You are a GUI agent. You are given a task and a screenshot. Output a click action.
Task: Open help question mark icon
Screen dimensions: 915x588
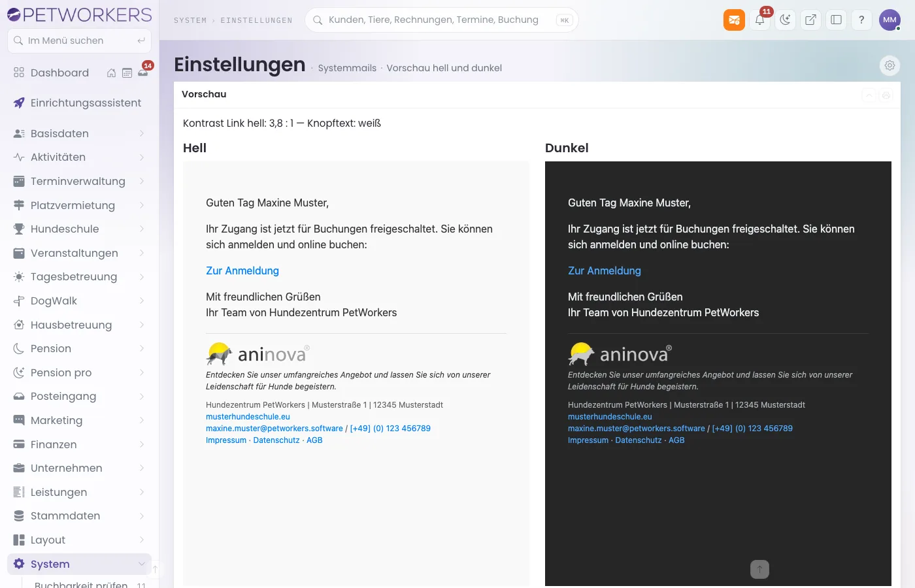coord(861,20)
